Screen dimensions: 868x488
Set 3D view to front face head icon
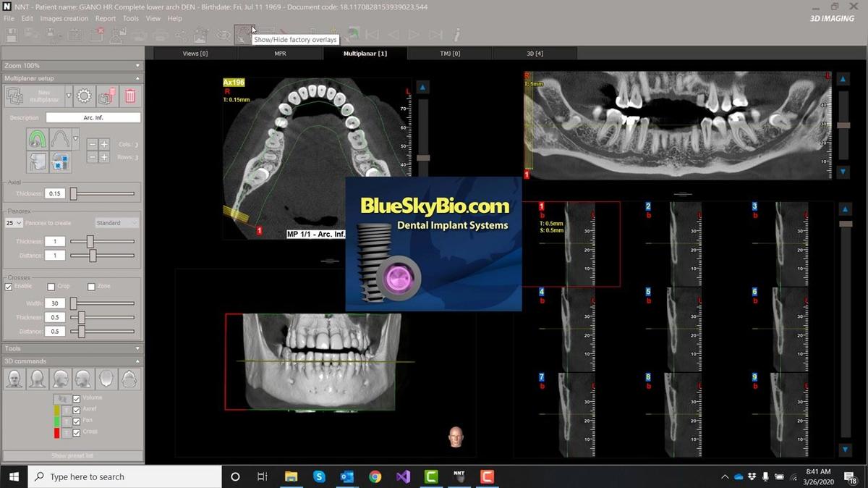coord(14,379)
